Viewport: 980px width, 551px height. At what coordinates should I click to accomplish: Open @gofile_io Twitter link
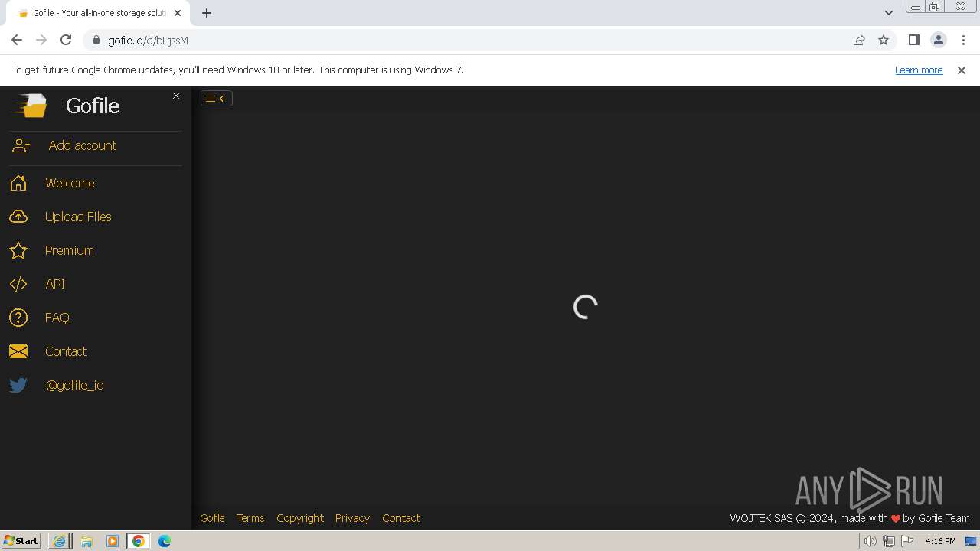click(x=74, y=385)
